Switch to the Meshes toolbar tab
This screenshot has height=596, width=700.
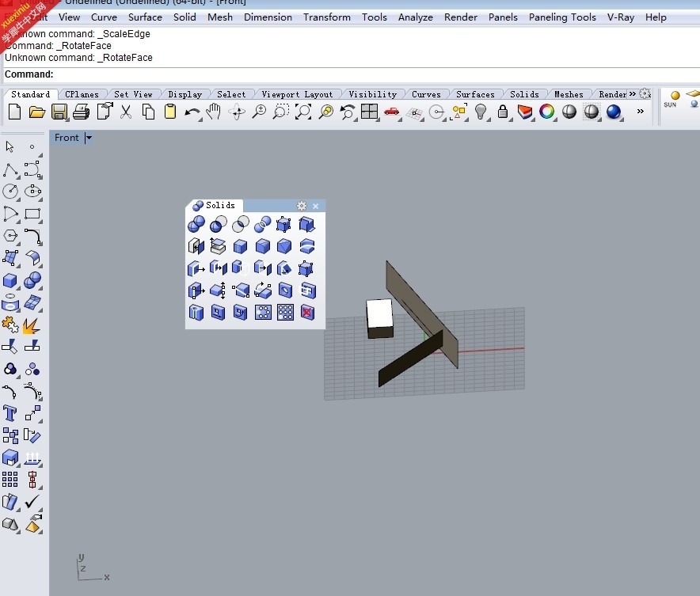coord(569,94)
